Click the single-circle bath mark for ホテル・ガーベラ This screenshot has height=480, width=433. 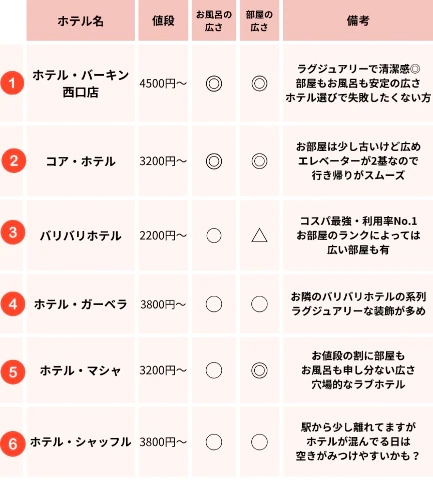214,304
